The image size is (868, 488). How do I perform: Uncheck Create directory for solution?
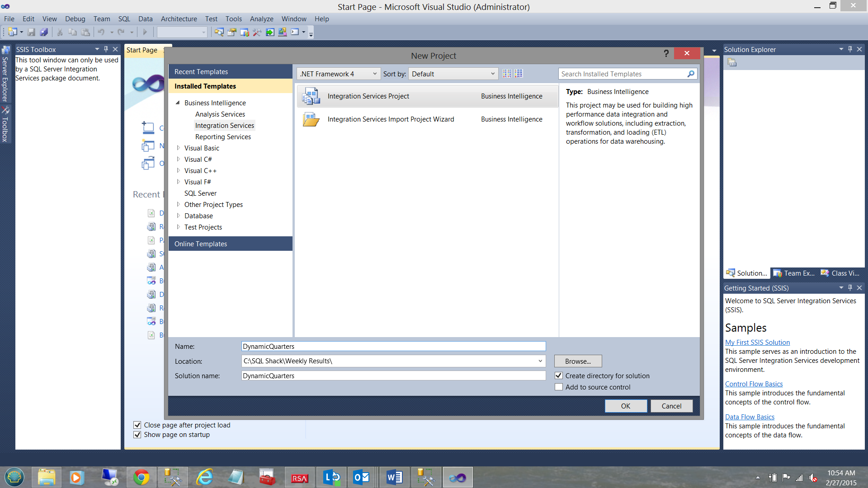click(559, 376)
